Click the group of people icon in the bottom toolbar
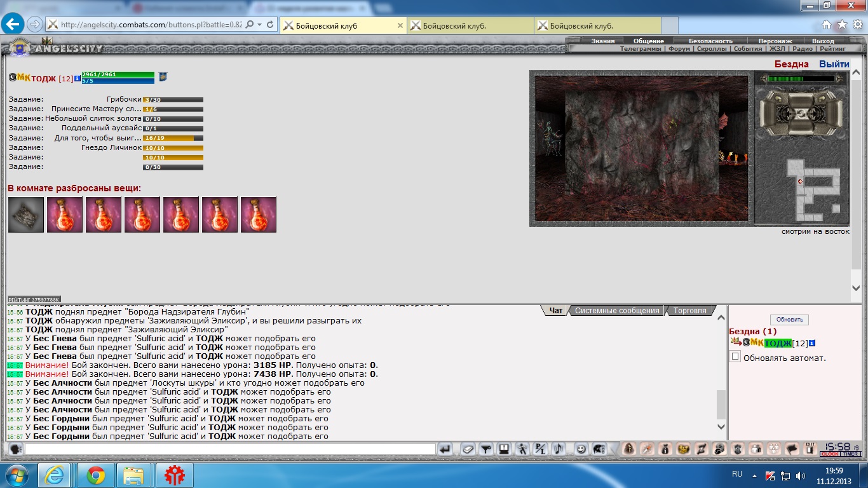 click(x=774, y=449)
